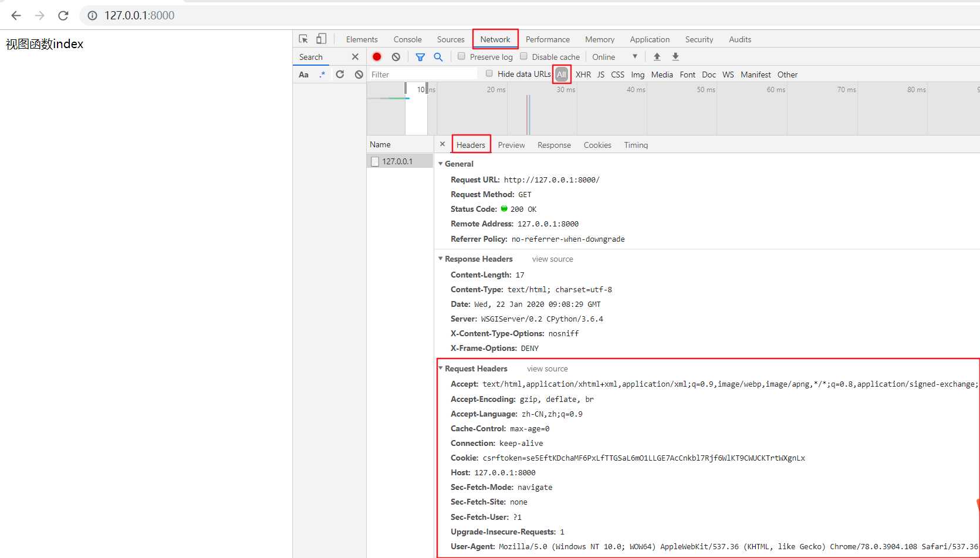Select the All filter type

coord(562,75)
